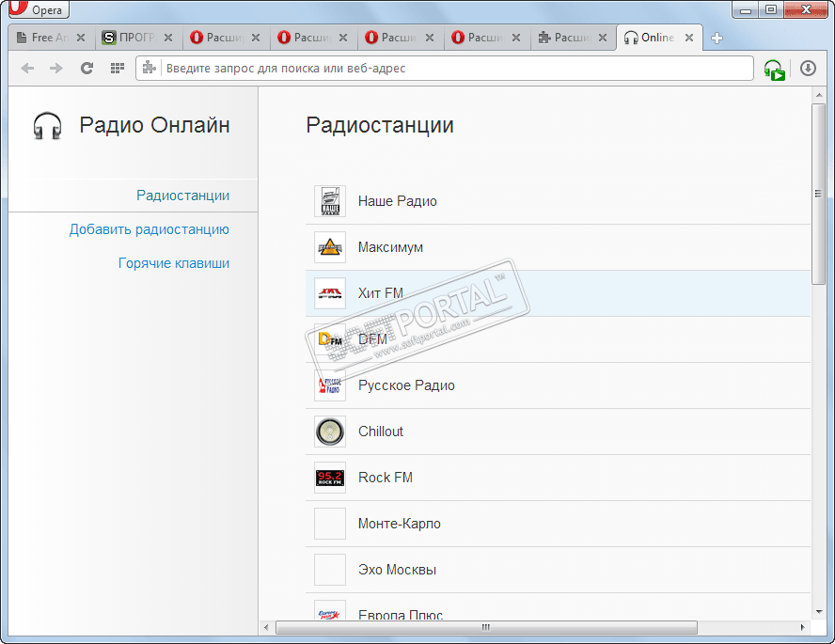The image size is (835, 644).
Task: Play the Хит FM station
Action: 559,293
